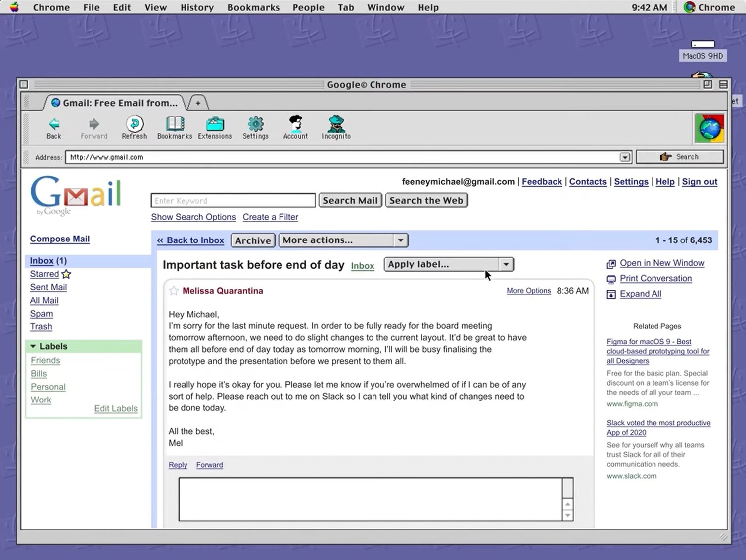Open the address bar history dropdown arrow
This screenshot has width=746, height=560.
tap(625, 157)
